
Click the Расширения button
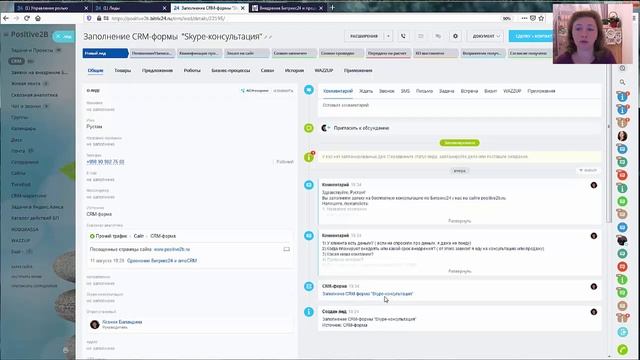(x=364, y=36)
